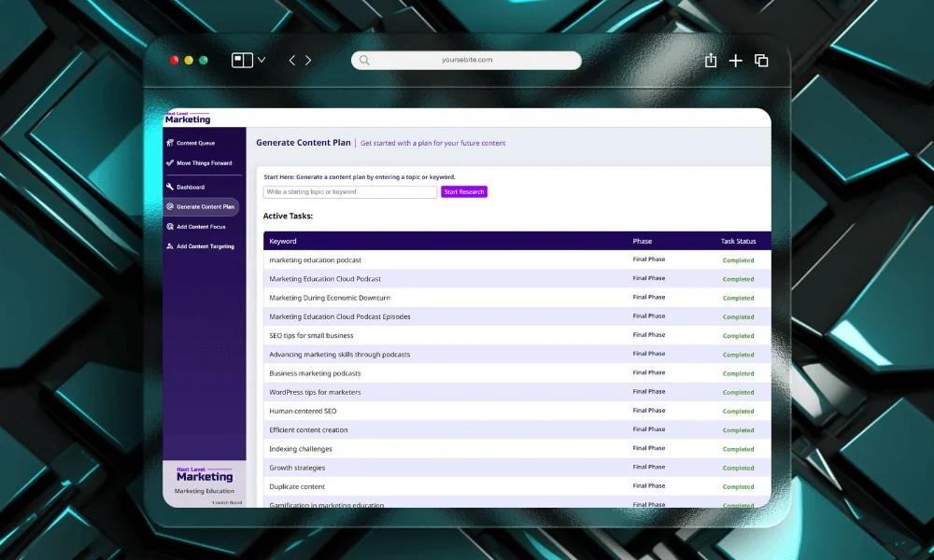The width and height of the screenshot is (934, 560).
Task: Click the Content Queue sidebar icon
Action: click(170, 143)
